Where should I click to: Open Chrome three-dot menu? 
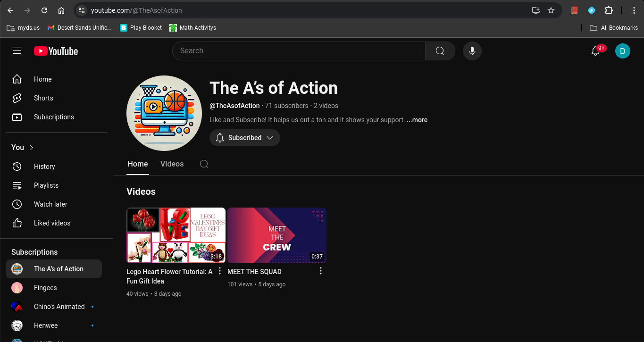pyautogui.click(x=634, y=10)
